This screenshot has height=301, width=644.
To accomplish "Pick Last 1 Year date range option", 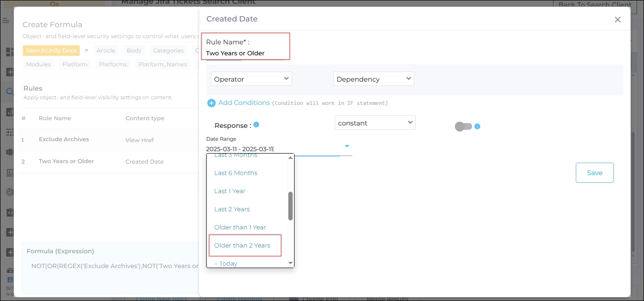I will [230, 191].
